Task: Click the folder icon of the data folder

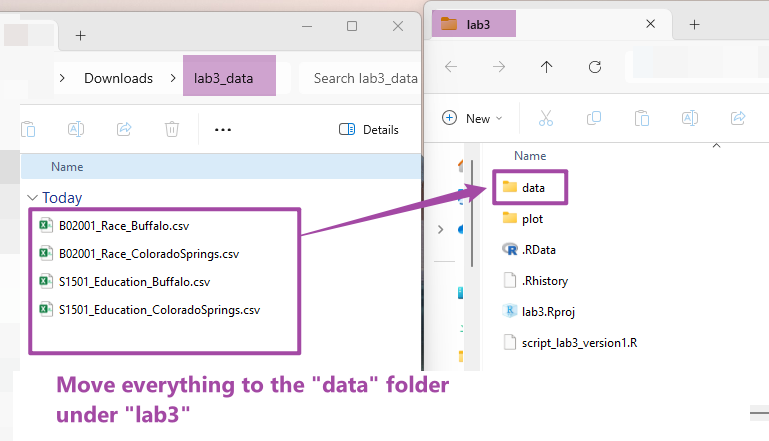Action: (510, 186)
